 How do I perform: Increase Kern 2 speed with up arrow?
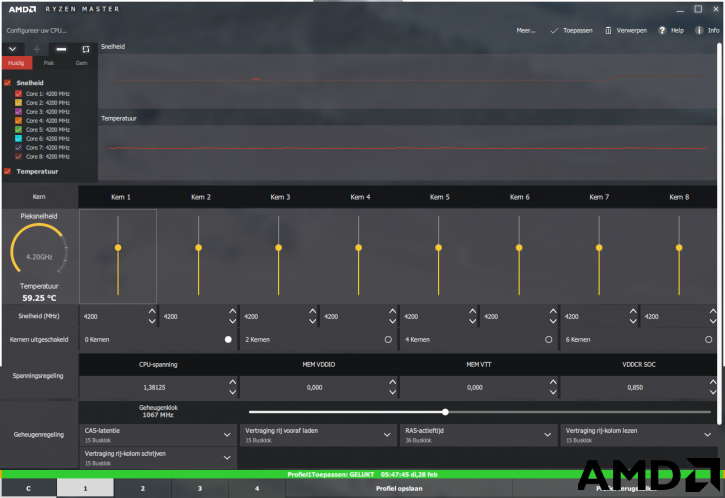point(233,311)
